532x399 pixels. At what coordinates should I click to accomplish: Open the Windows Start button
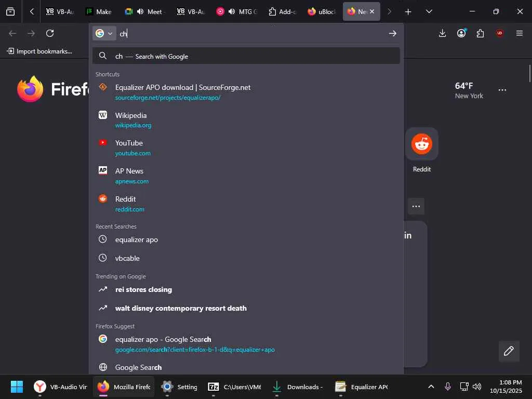coord(17,387)
